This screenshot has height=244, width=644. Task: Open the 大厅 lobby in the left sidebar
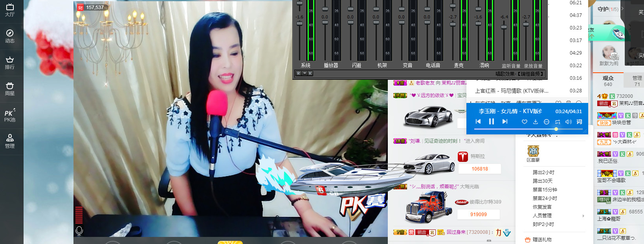pos(10,10)
